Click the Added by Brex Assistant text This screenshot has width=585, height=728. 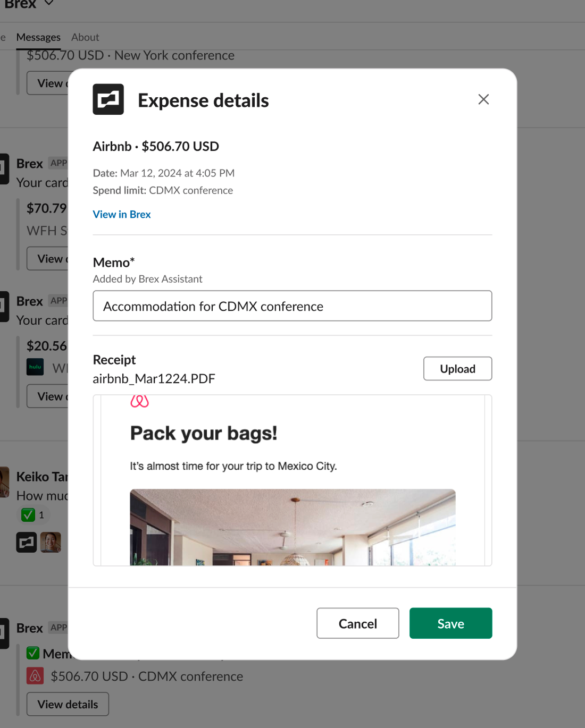pos(148,279)
